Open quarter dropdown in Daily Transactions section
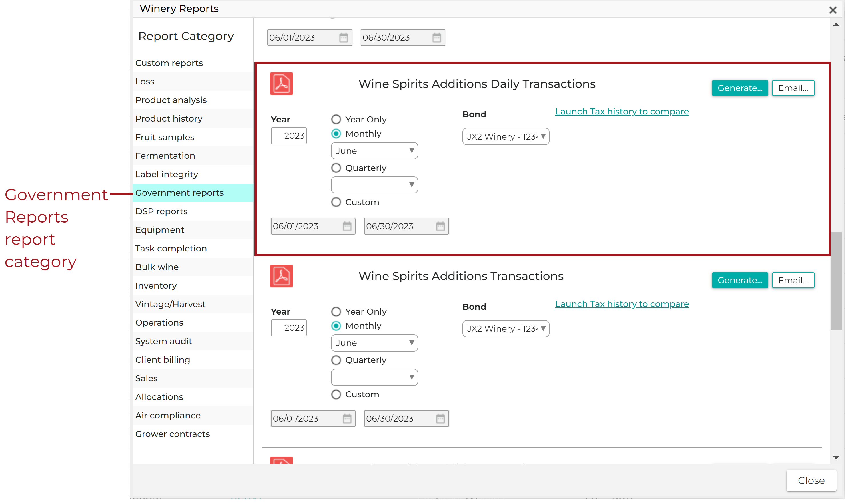Image resolution: width=848 pixels, height=504 pixels. pos(374,185)
